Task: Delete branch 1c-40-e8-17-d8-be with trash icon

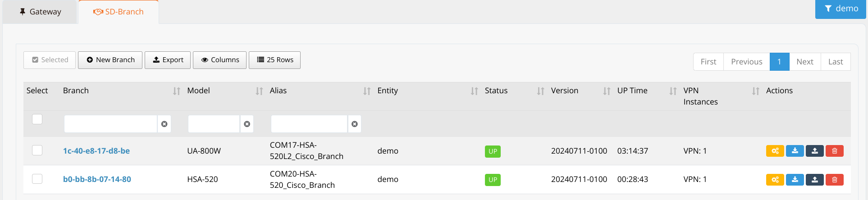Action: click(x=834, y=151)
